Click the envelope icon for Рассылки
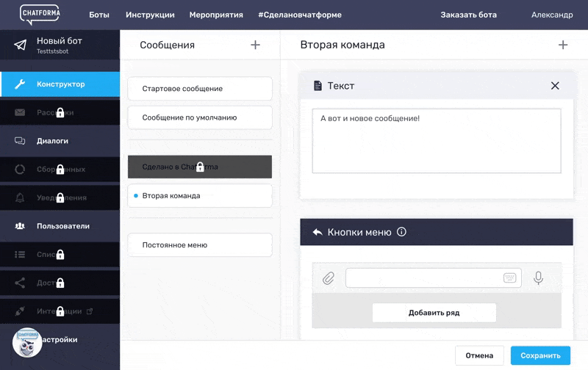The width and height of the screenshot is (588, 370). [20, 112]
